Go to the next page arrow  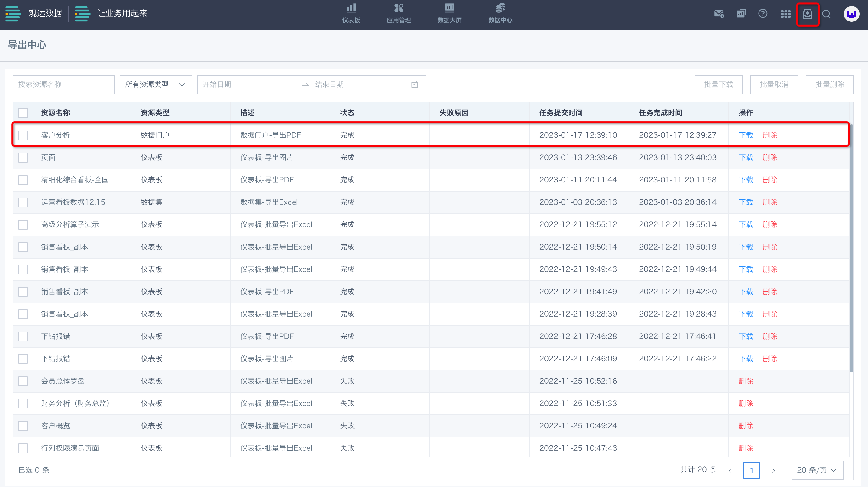point(774,470)
